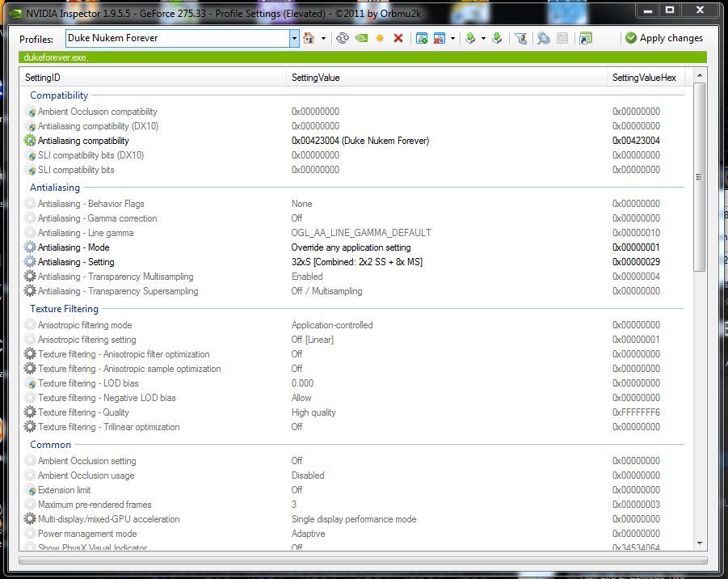Select Power management mode setting
The width and height of the screenshot is (728, 579).
pyautogui.click(x=353, y=534)
